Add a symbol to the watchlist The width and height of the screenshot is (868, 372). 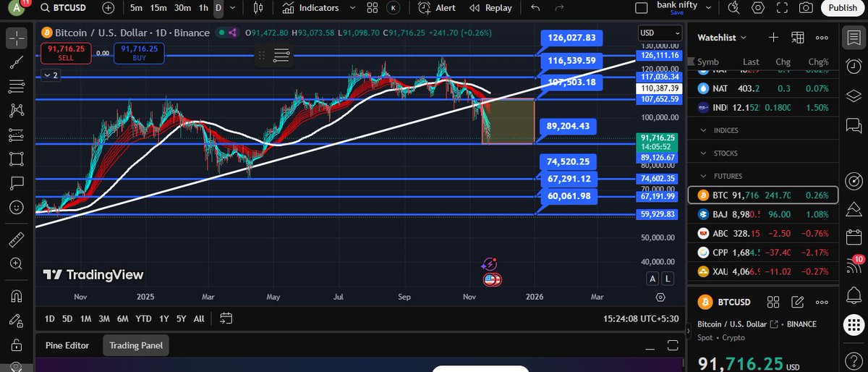[773, 38]
